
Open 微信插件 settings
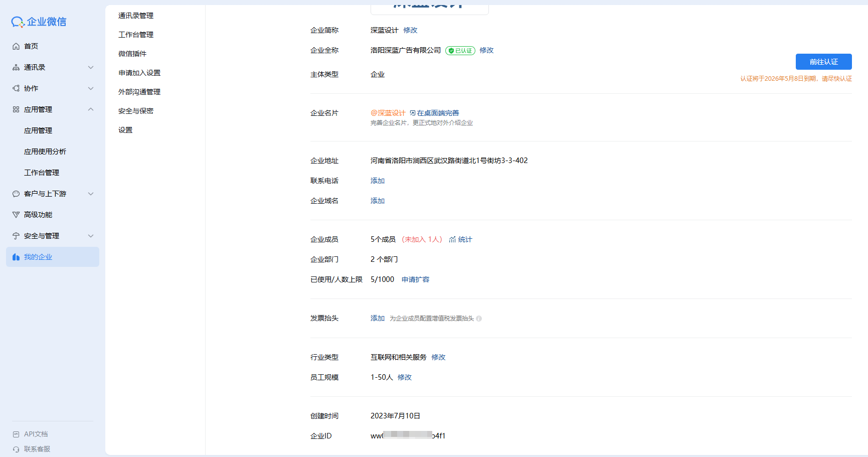[132, 54]
